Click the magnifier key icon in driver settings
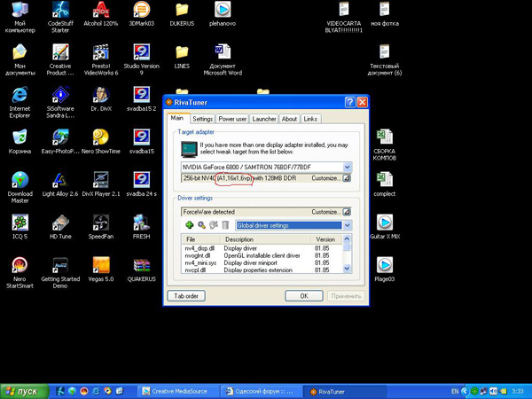Image resolution: width=532 pixels, height=399 pixels. coord(200,226)
